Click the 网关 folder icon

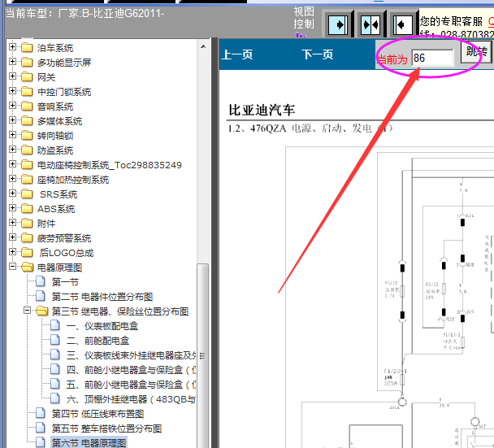[x=27, y=77]
